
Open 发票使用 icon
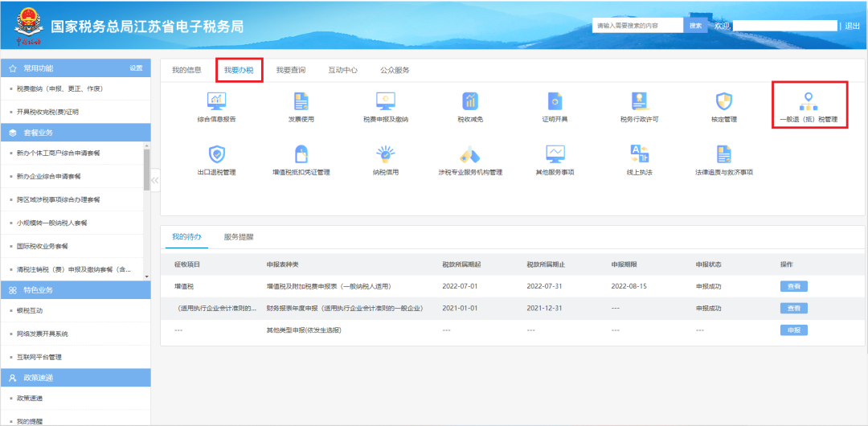[301, 100]
